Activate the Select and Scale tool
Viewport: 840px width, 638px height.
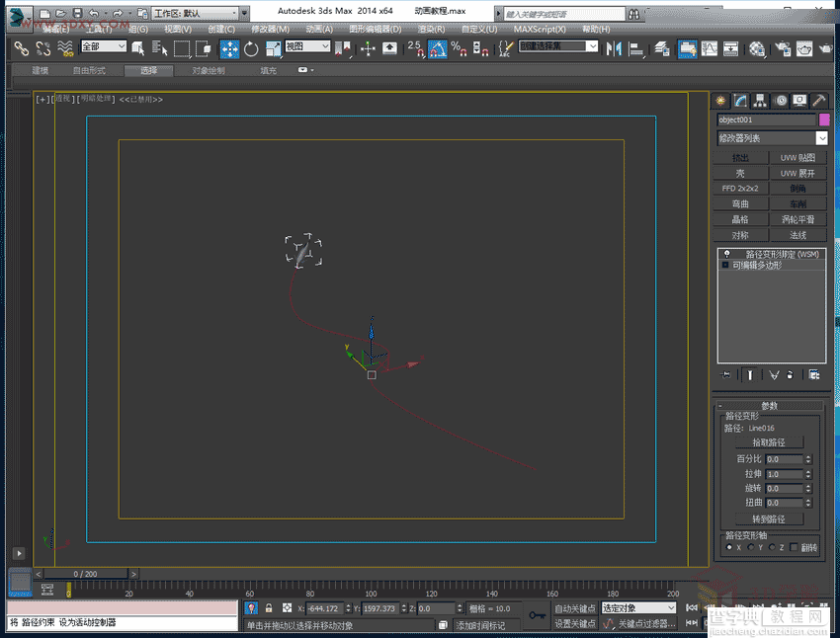tap(273, 48)
